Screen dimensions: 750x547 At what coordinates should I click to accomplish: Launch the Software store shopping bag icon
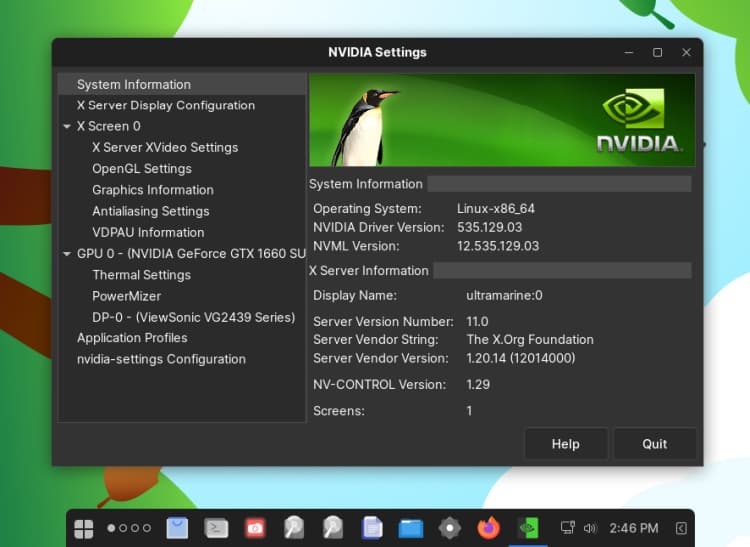coord(177,528)
